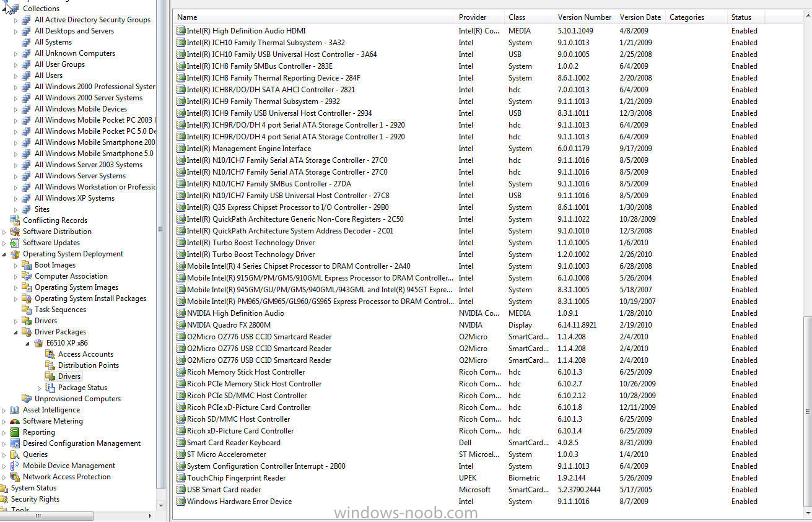Select the Security Rights node

35,499
